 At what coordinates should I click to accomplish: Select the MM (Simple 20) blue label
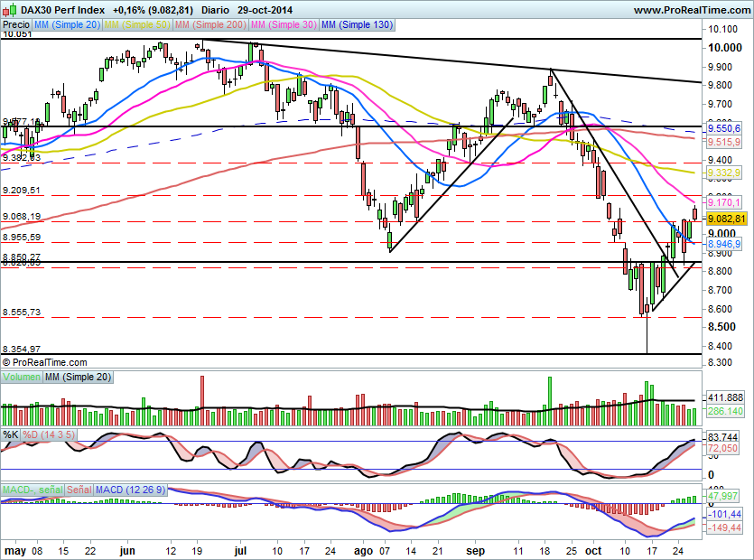point(67,24)
